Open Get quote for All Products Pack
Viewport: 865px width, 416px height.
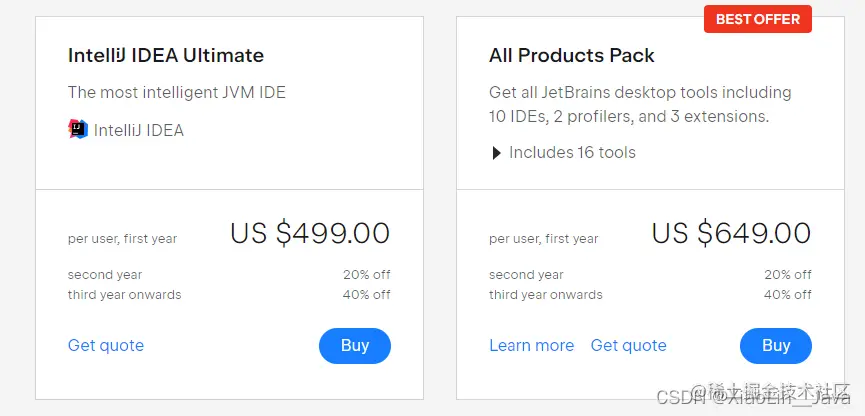pyautogui.click(x=628, y=346)
